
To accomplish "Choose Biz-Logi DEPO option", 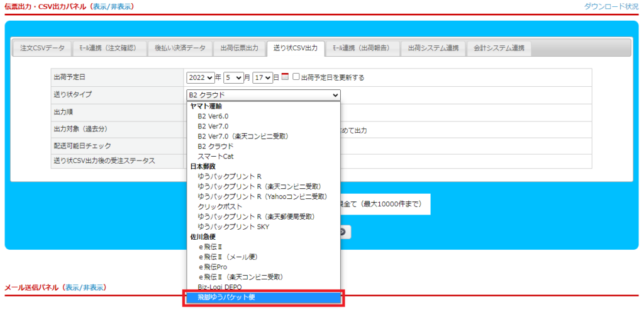I will point(264,286).
